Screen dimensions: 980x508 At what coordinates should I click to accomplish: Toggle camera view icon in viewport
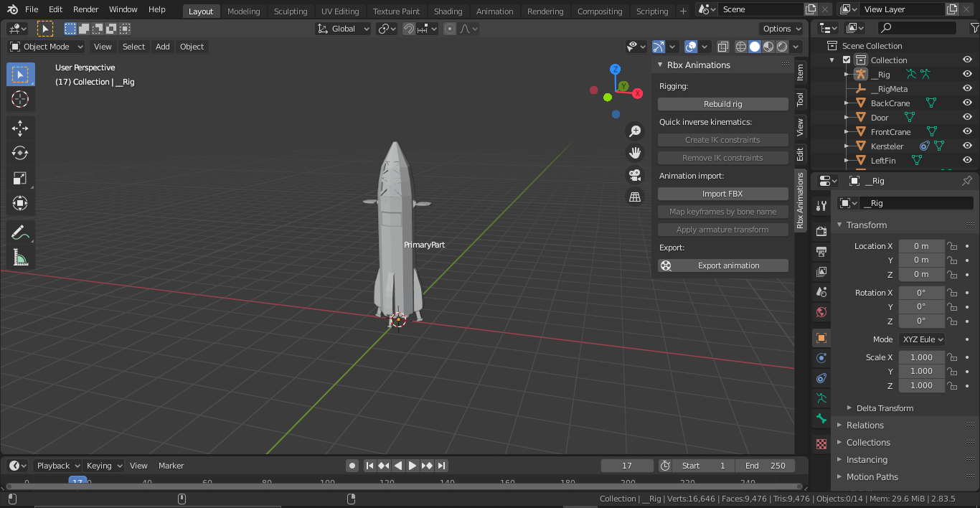pyautogui.click(x=635, y=175)
